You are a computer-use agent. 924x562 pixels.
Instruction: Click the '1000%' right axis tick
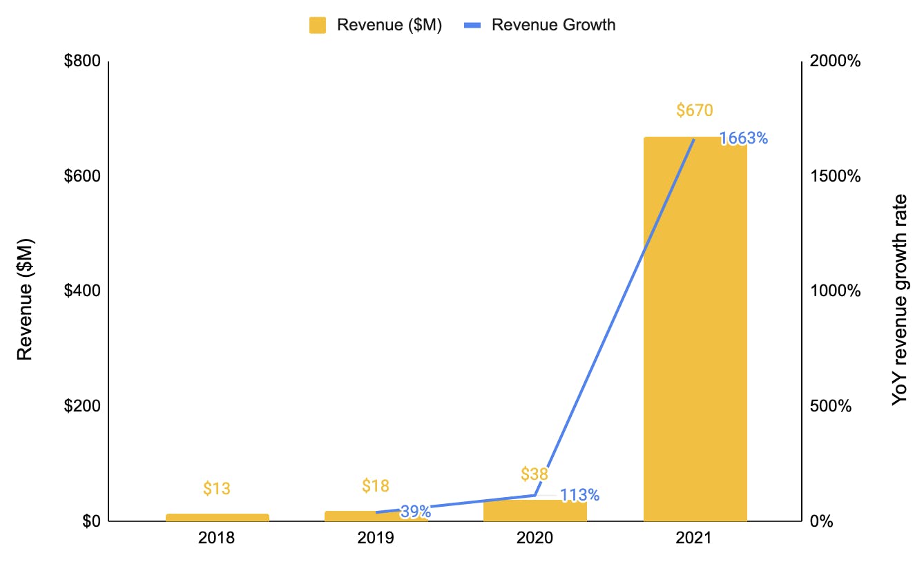836,291
